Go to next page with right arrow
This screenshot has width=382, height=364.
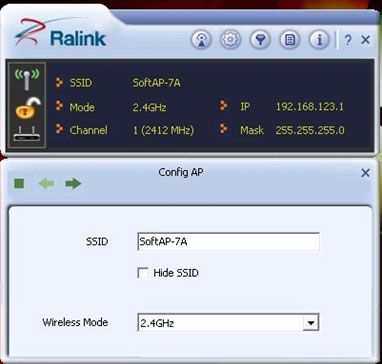pos(73,183)
